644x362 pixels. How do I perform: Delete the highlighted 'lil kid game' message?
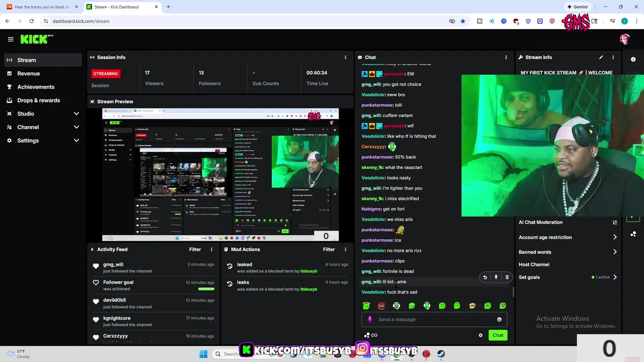pyautogui.click(x=507, y=277)
